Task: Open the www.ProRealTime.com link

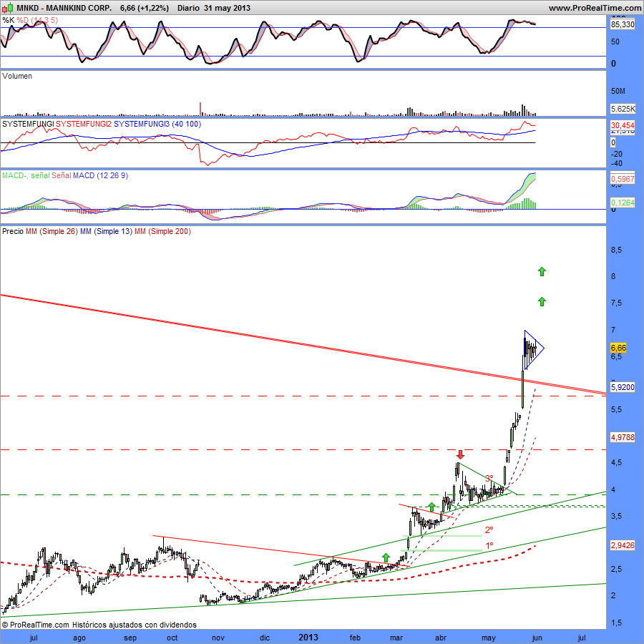Action: click(x=595, y=8)
